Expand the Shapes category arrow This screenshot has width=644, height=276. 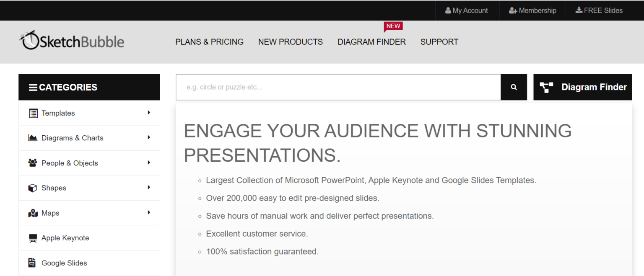(149, 188)
